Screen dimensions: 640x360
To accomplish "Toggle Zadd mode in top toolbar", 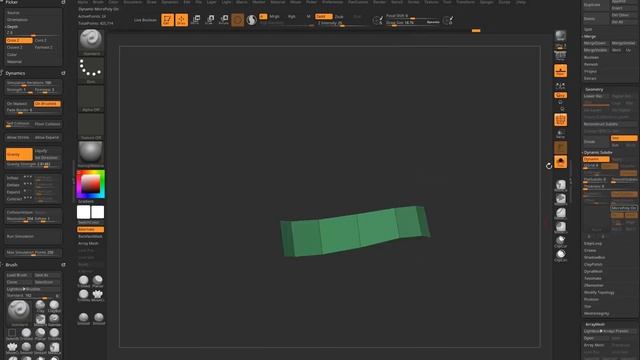I will click(324, 16).
